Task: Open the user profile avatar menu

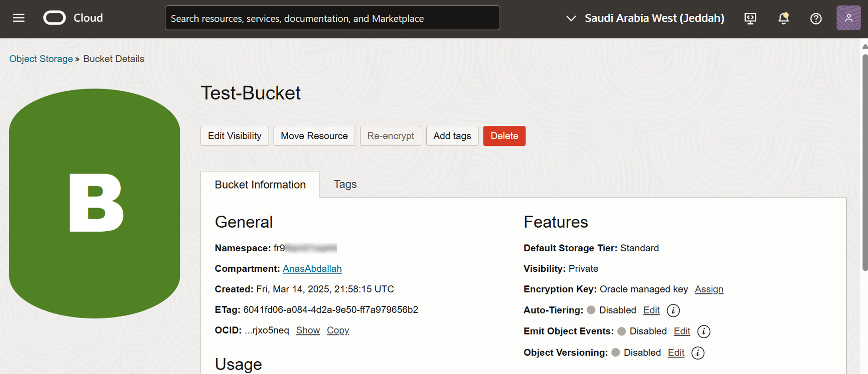Action: pos(848,18)
